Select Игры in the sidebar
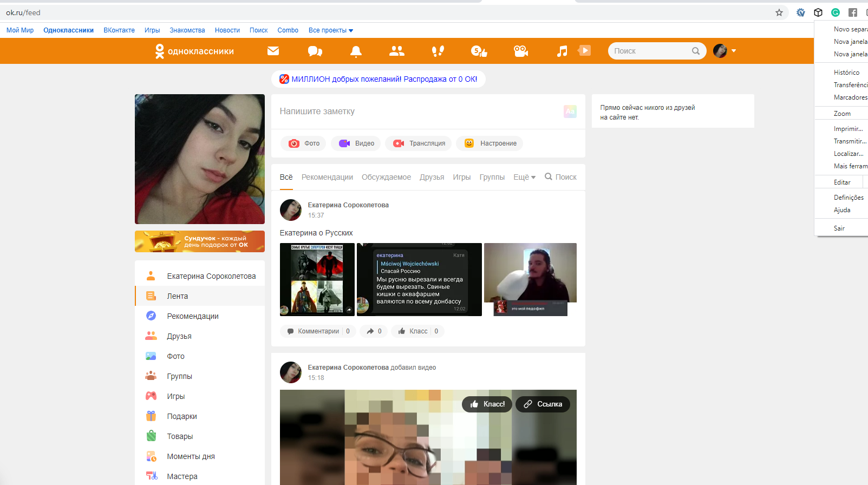Screen dimensions: 868x485 click(200, 396)
